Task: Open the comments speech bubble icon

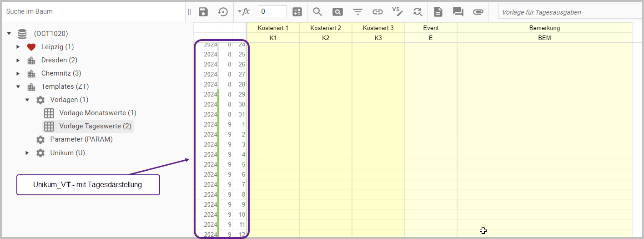Action: point(458,12)
